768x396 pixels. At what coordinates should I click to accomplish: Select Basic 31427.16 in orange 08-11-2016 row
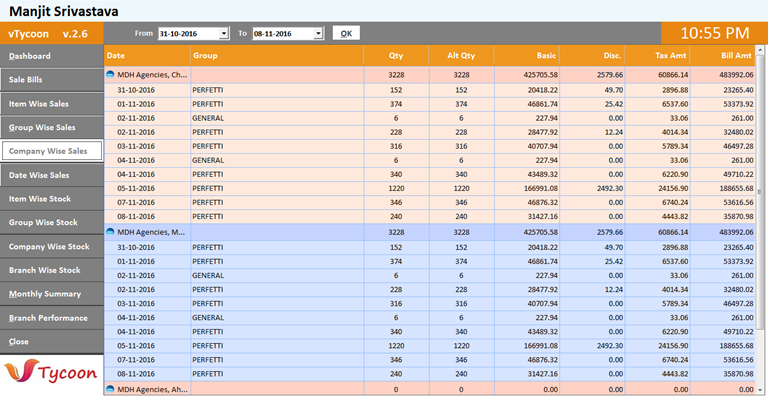[x=527, y=216]
